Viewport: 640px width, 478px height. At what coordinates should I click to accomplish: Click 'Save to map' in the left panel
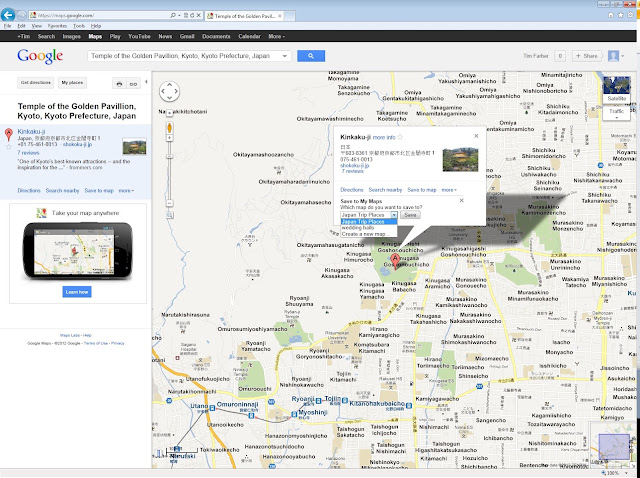click(99, 191)
